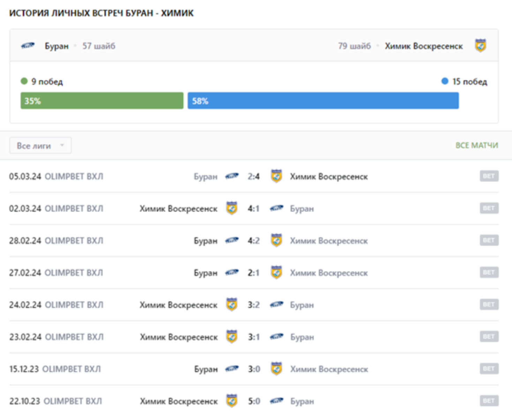Click the blue 58% wins bar
Viewport: 512px width, 420px height.
323,101
